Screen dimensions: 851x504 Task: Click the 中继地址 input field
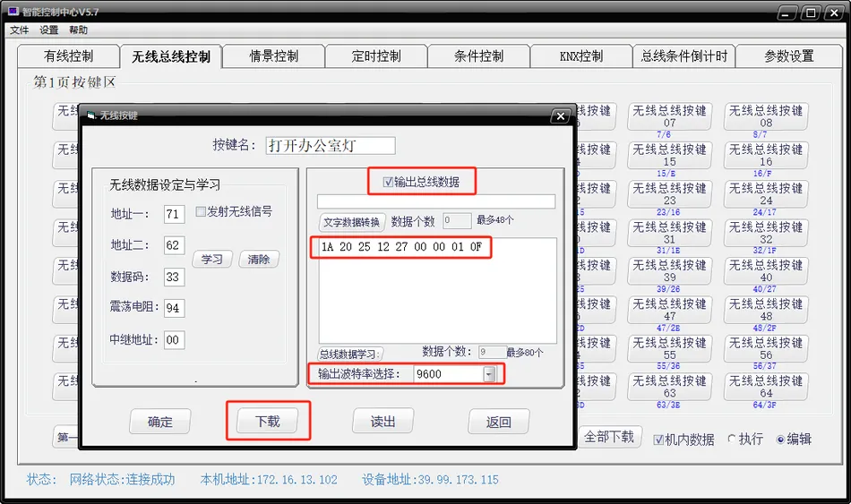174,340
